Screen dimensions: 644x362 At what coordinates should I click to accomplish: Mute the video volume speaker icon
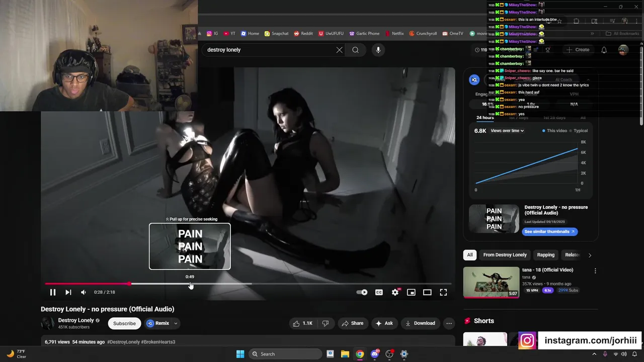[84, 292]
